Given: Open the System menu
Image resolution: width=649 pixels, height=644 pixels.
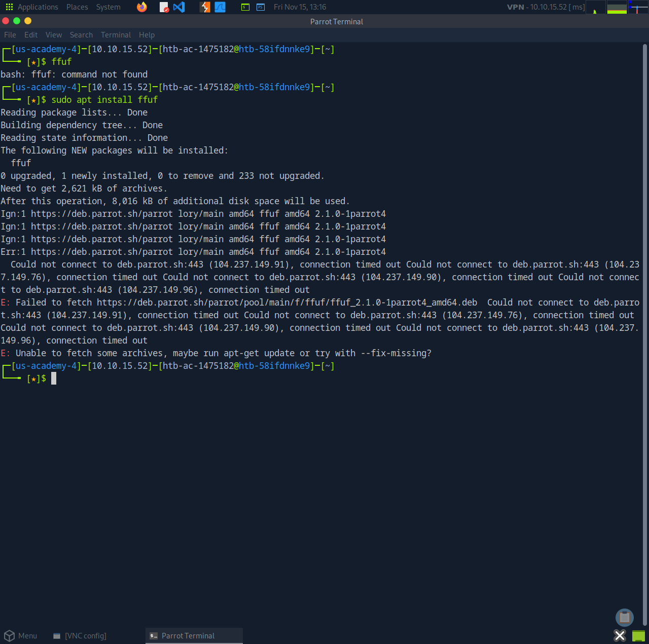Looking at the screenshot, I should [109, 7].
